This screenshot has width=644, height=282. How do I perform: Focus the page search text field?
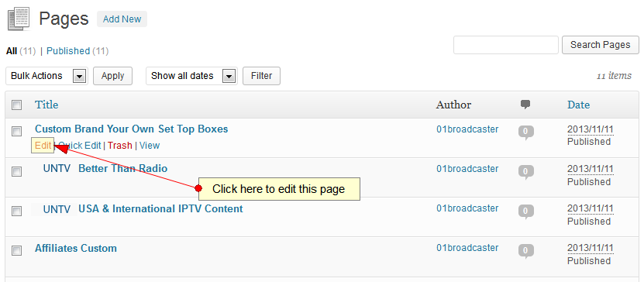click(506, 45)
